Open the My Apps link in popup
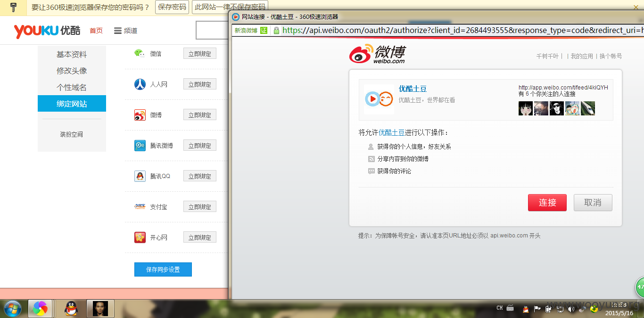The height and width of the screenshot is (318, 644). (582, 56)
